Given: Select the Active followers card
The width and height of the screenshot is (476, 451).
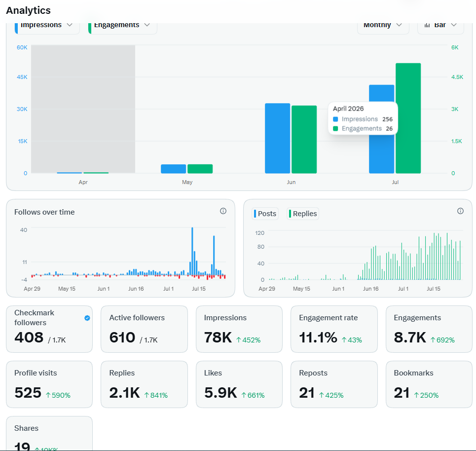Looking at the screenshot, I should pos(144,329).
